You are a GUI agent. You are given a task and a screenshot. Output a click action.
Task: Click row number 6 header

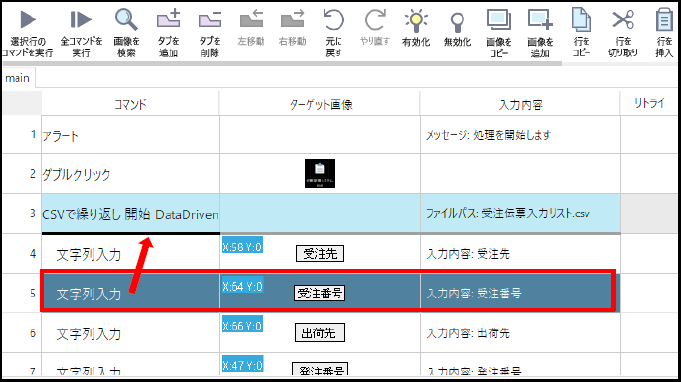22,333
